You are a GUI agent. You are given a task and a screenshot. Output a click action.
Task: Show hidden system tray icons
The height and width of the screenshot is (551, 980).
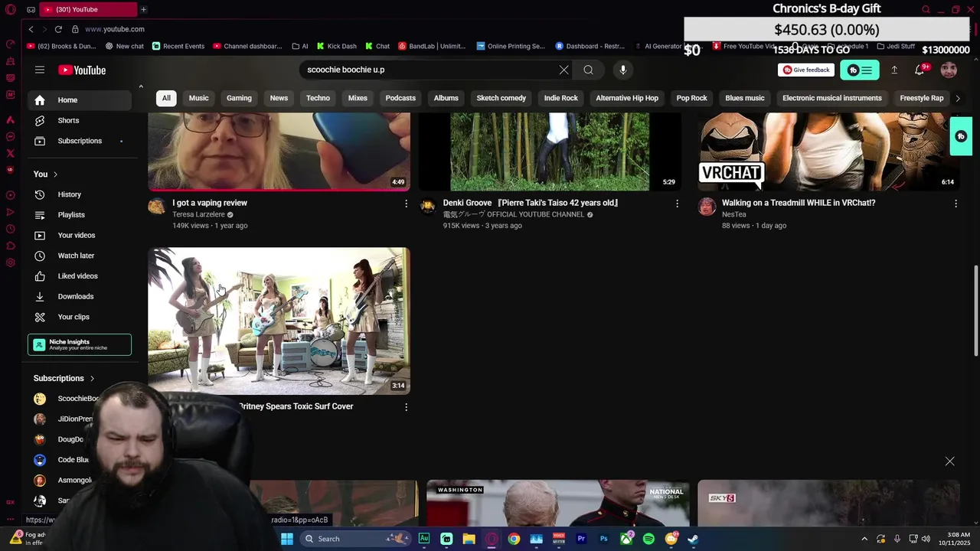pos(864,539)
